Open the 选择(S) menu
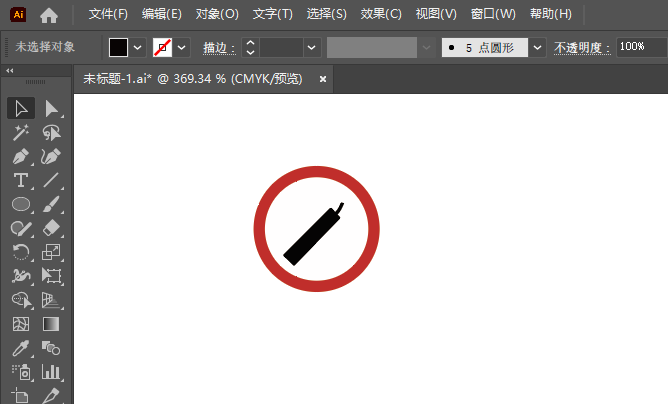Image resolution: width=668 pixels, height=404 pixels. coord(327,14)
